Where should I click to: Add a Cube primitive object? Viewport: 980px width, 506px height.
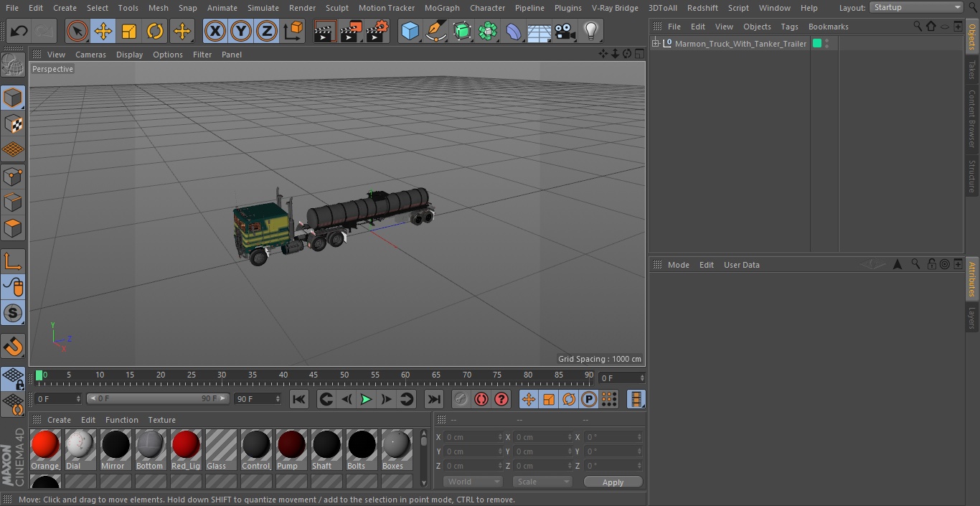coord(410,31)
